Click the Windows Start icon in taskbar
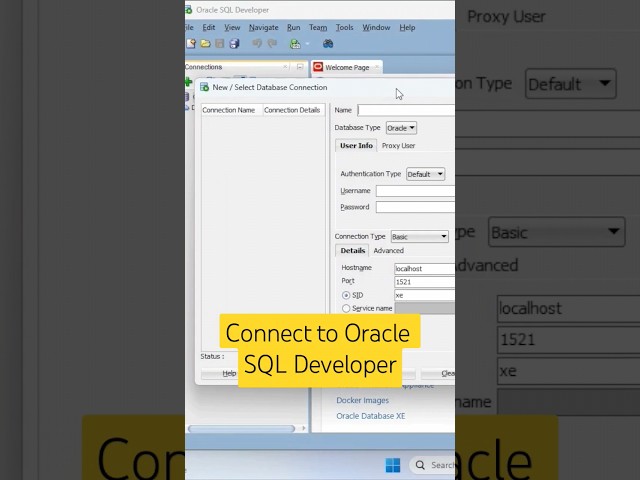 pyautogui.click(x=393, y=465)
